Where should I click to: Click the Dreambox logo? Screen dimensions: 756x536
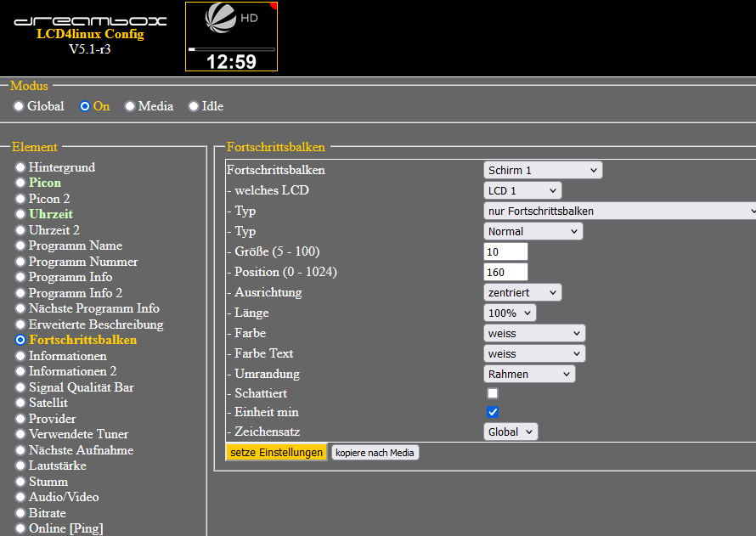tap(89, 20)
